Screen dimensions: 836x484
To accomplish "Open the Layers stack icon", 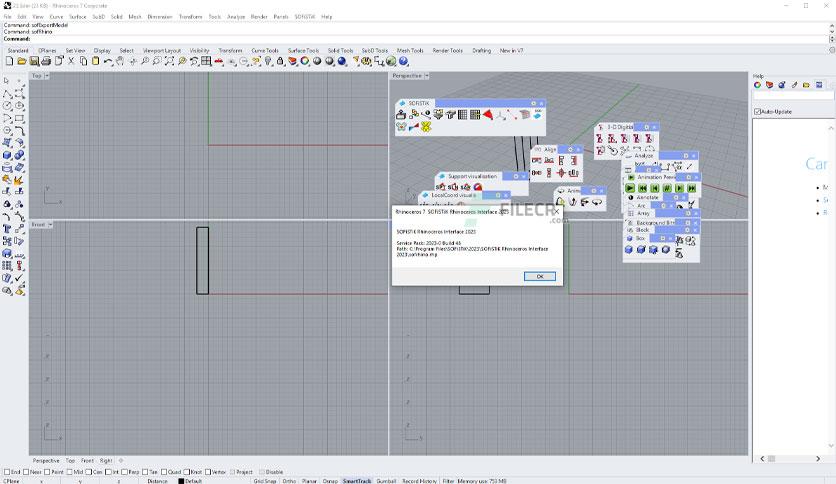I will 293,61.
